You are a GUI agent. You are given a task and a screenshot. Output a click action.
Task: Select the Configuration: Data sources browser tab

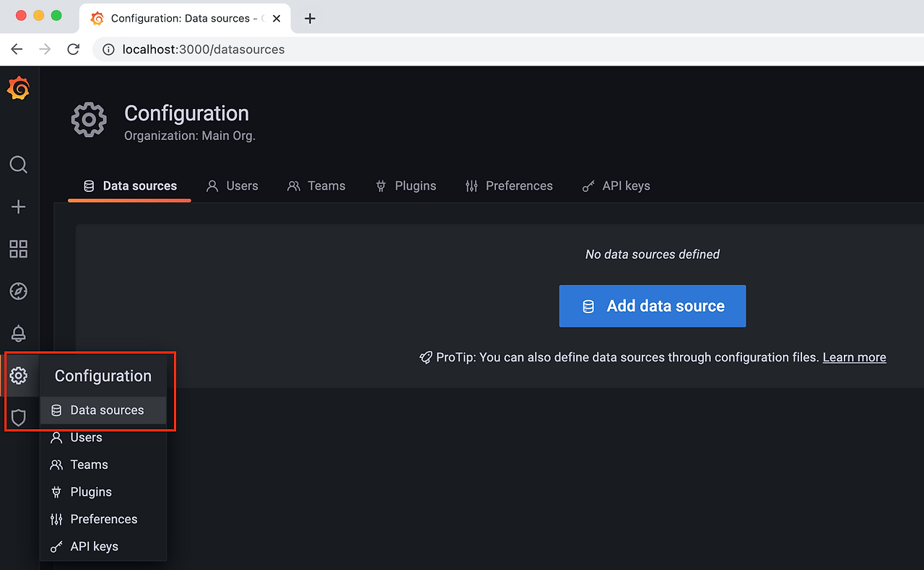click(x=186, y=19)
